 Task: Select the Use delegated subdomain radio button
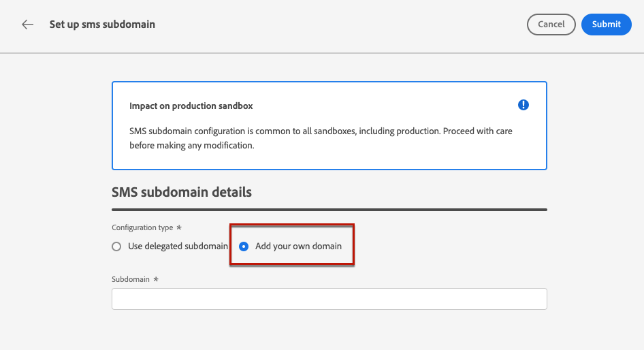(116, 246)
